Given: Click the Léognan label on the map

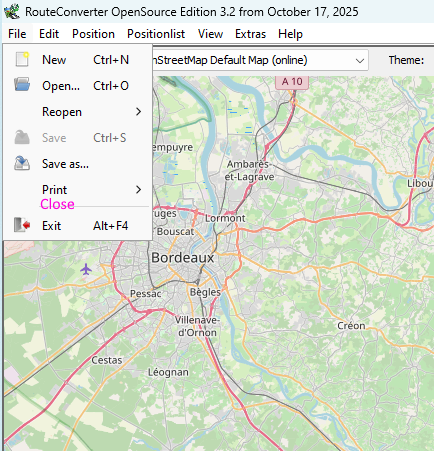Looking at the screenshot, I should 168,372.
